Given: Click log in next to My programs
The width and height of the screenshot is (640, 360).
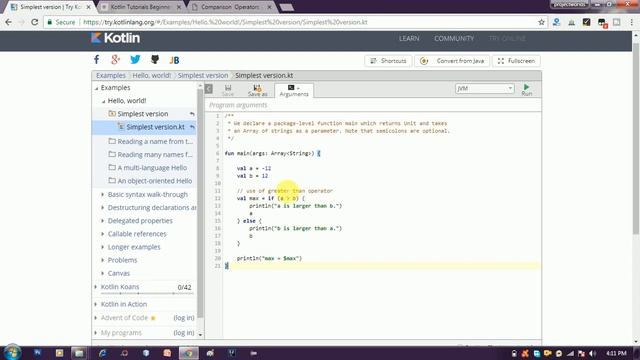Looking at the screenshot, I should (x=184, y=333).
